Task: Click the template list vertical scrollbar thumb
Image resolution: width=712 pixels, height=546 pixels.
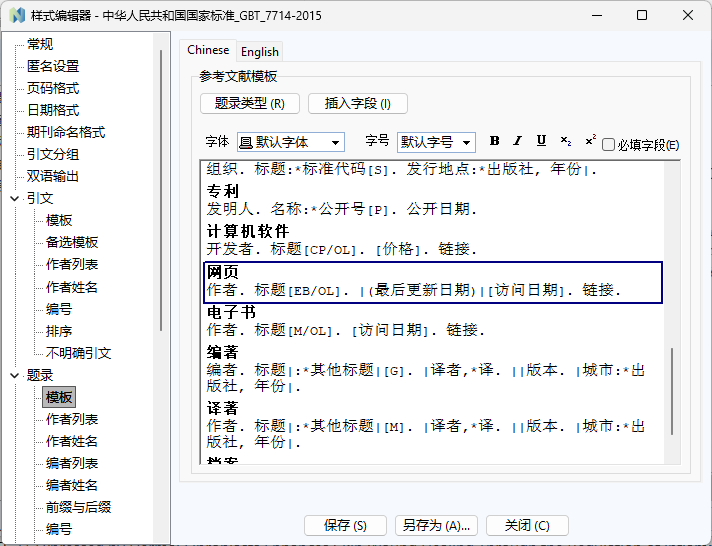Action: [x=672, y=391]
